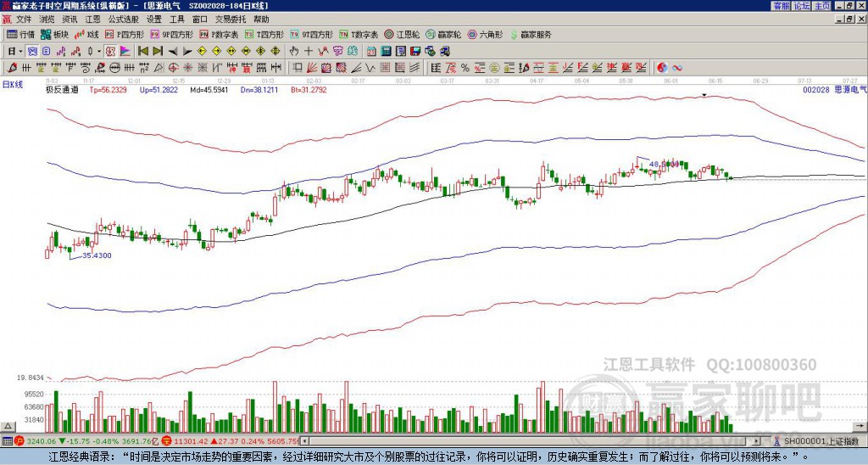Click the 3240.06 index value

click(x=42, y=441)
